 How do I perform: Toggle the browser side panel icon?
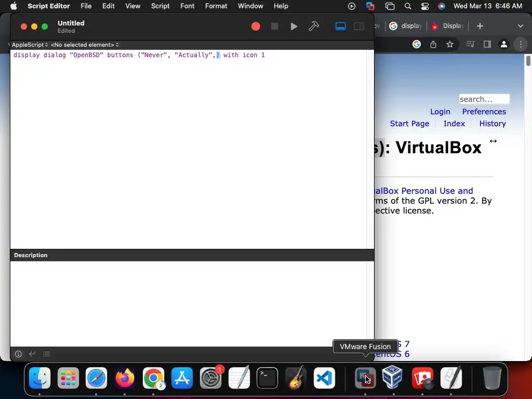pyautogui.click(x=487, y=44)
